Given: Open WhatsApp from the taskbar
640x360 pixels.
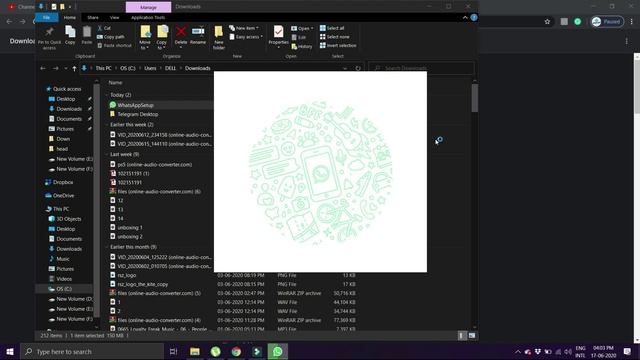Looking at the screenshot, I should [x=278, y=351].
